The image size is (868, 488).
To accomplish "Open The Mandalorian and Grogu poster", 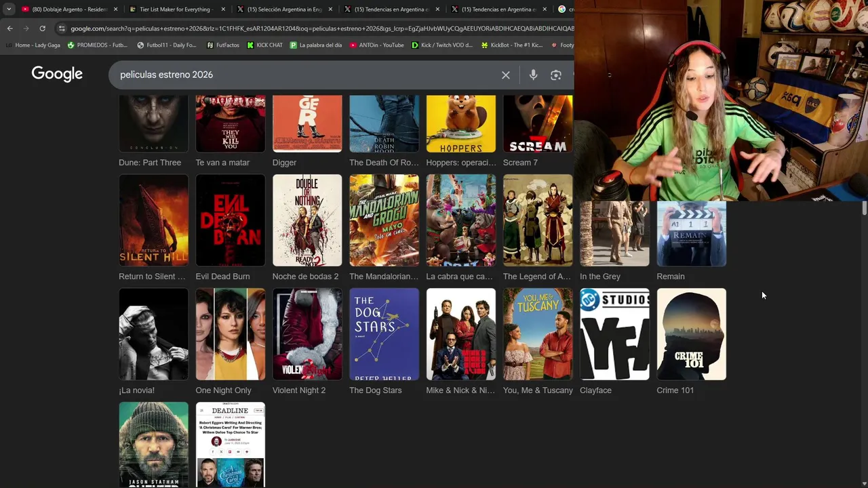I will pyautogui.click(x=384, y=220).
